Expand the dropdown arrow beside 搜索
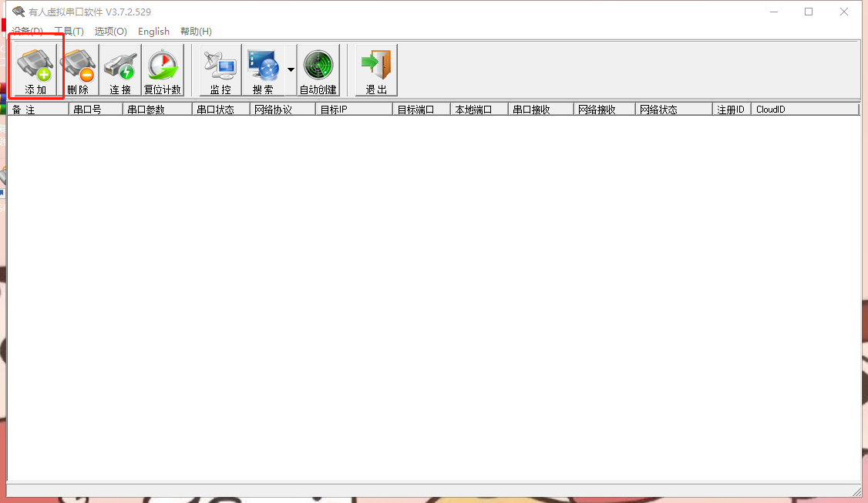868x503 pixels. (291, 69)
